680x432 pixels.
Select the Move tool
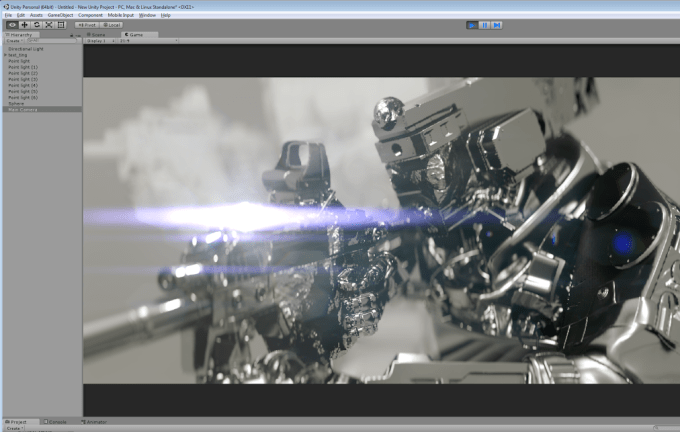[24, 25]
